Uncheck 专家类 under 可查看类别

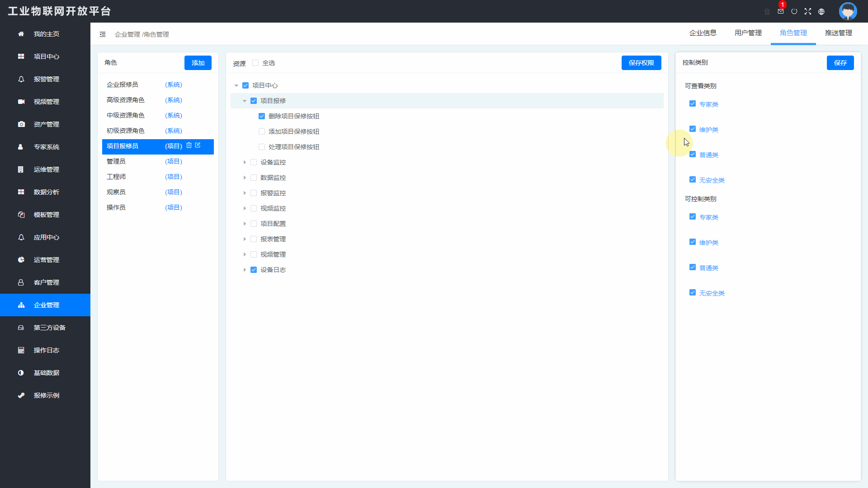693,103
